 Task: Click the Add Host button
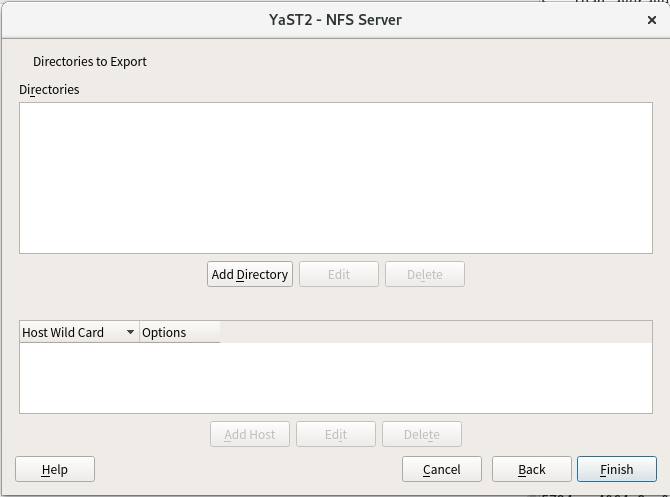250,434
